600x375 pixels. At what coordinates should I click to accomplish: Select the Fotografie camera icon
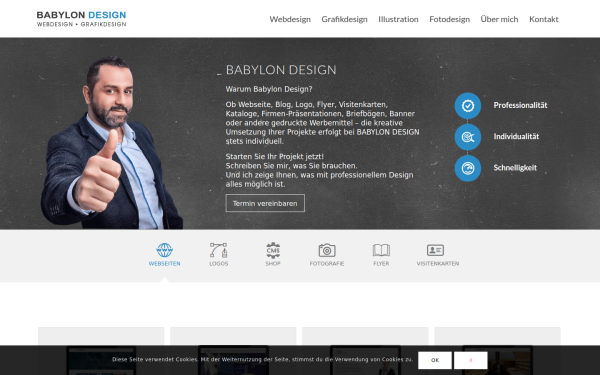pos(327,250)
